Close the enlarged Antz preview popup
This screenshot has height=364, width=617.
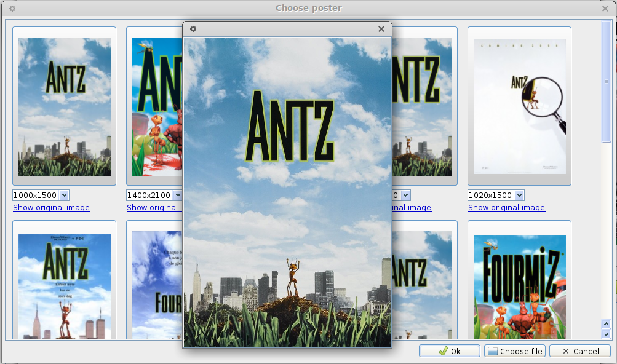pyautogui.click(x=381, y=29)
